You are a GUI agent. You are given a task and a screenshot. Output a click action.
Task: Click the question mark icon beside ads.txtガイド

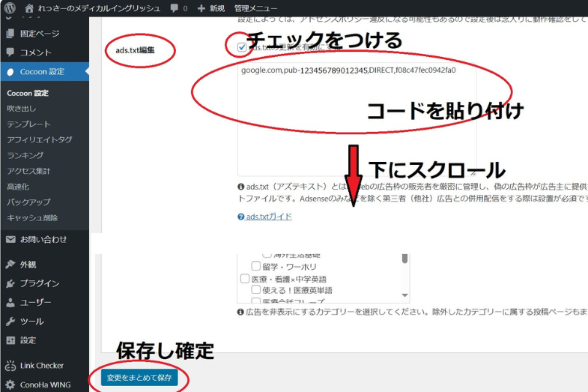click(x=240, y=217)
